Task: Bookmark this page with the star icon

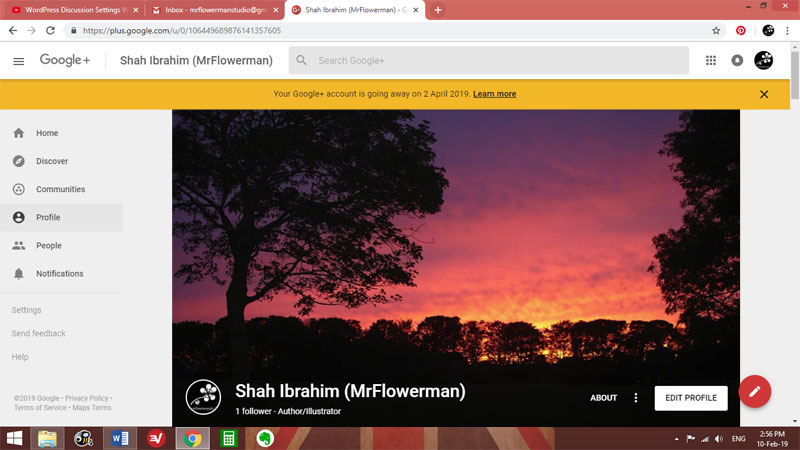Action: tap(716, 31)
